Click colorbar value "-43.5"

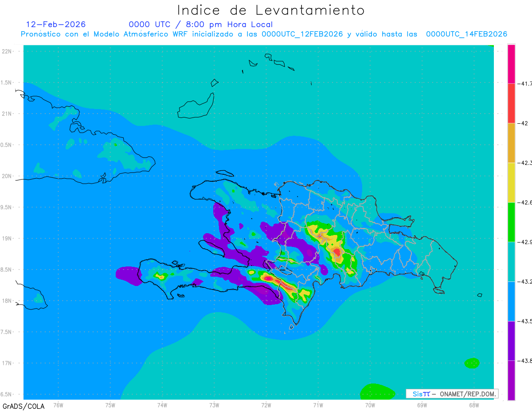tap(524, 321)
